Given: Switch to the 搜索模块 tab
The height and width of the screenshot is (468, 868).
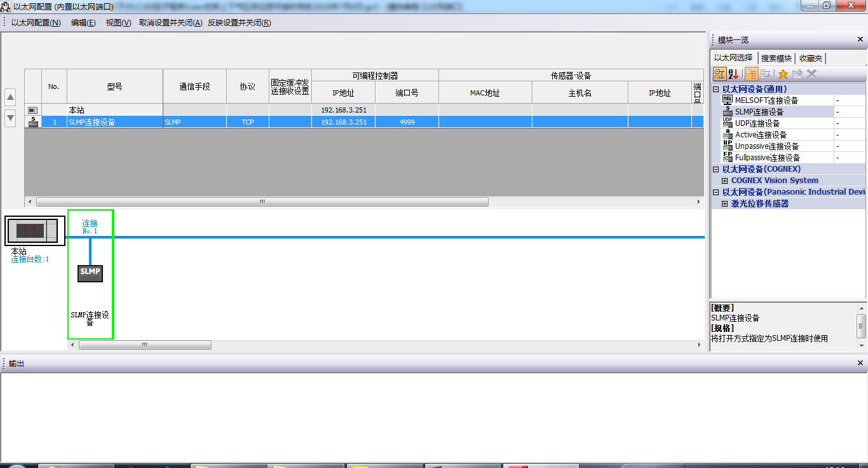Looking at the screenshot, I should tap(776, 59).
